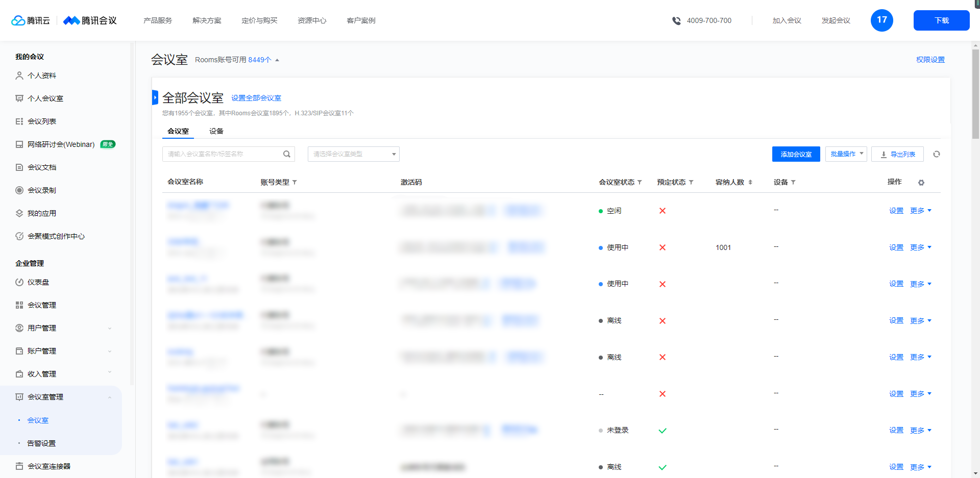Refresh the meeting room list
Image resolution: width=980 pixels, height=478 pixels.
[937, 154]
